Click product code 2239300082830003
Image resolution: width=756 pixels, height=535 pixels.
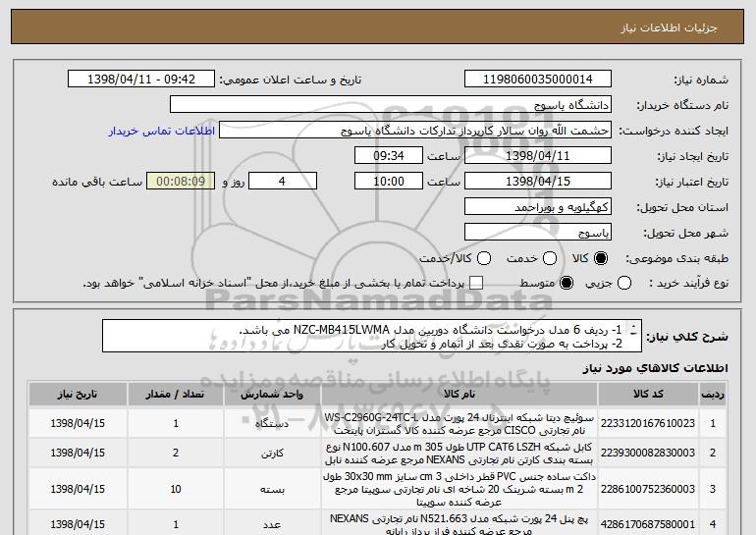coord(648,454)
